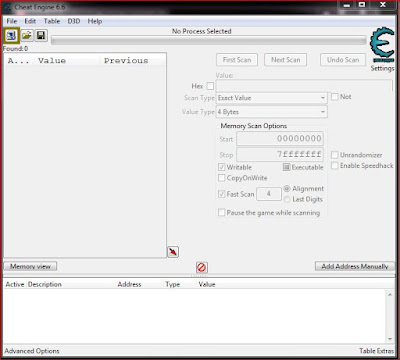Click the Description column header
400x360 pixels.
45,284
